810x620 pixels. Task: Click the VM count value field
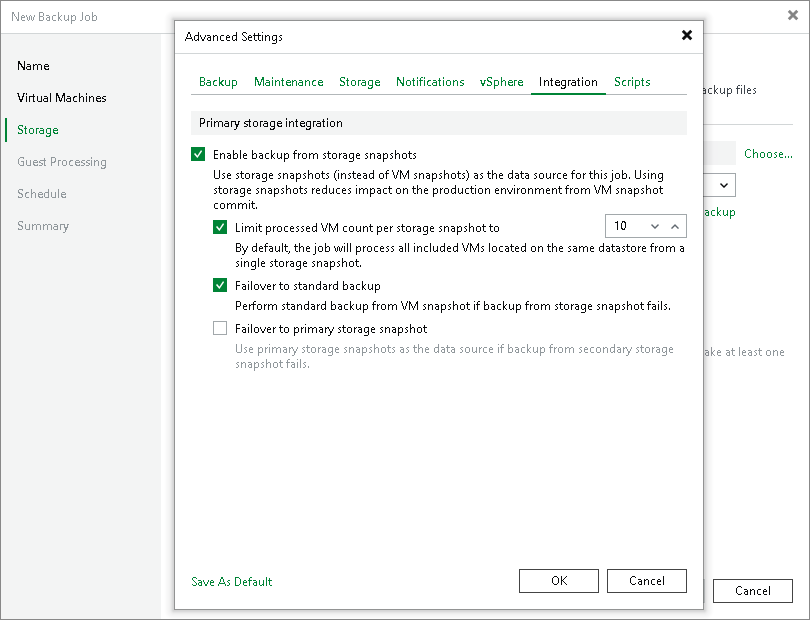click(626, 226)
